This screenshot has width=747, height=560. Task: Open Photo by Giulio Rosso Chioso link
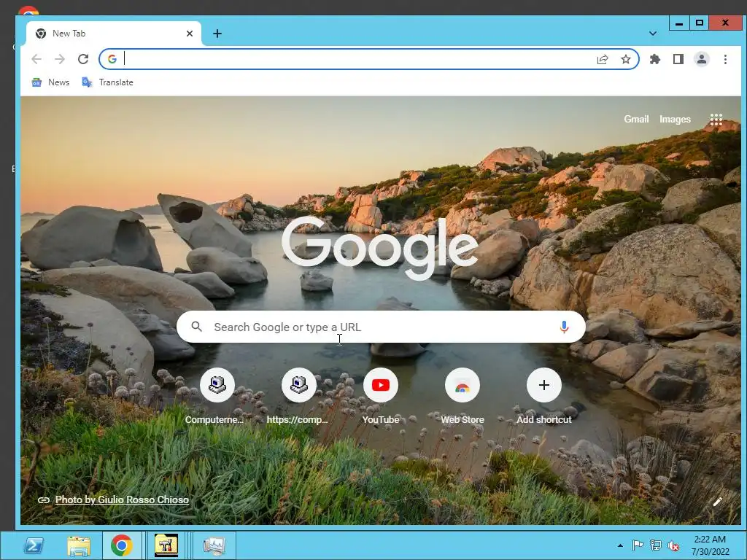coord(122,499)
